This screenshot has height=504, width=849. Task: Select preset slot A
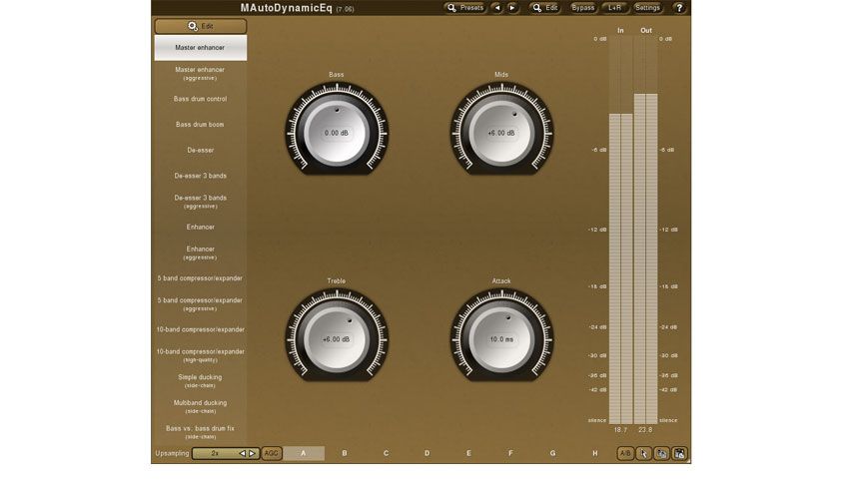(x=304, y=453)
